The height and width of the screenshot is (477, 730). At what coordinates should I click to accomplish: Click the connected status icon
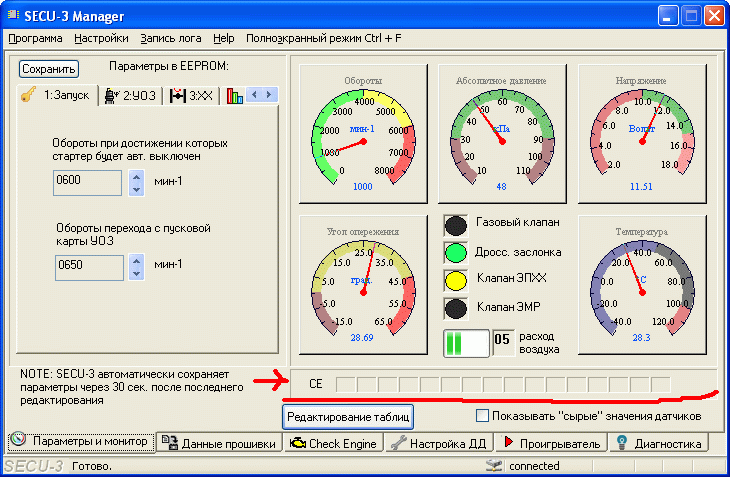point(493,466)
